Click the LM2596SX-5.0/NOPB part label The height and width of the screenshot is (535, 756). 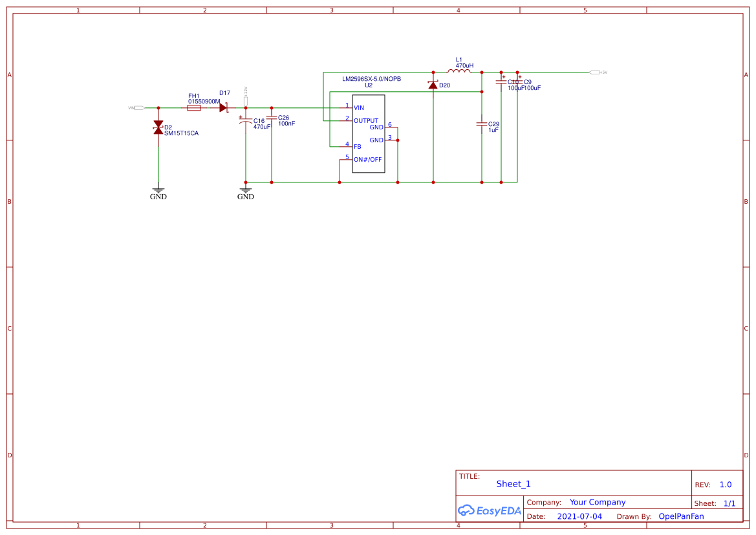point(371,79)
